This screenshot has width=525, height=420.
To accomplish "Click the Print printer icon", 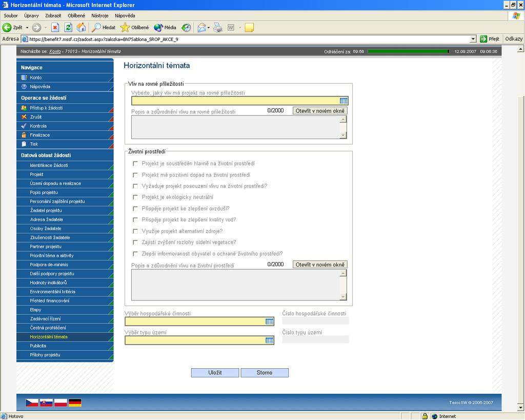I will 217,28.
